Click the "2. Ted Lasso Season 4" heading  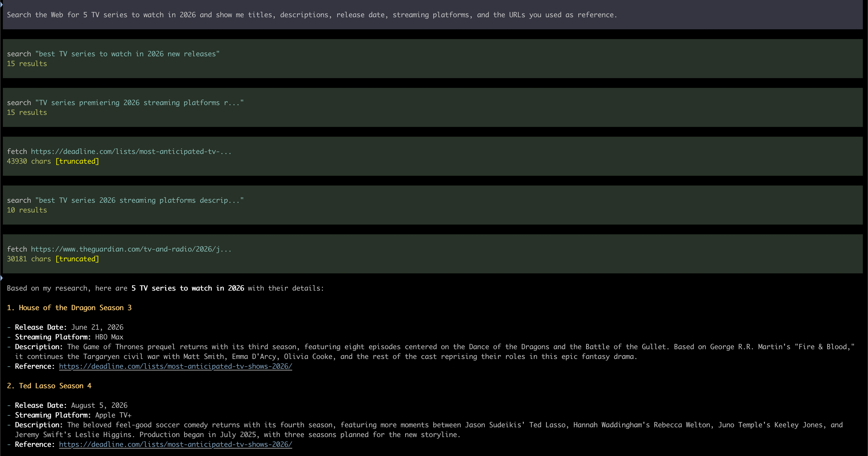49,386
